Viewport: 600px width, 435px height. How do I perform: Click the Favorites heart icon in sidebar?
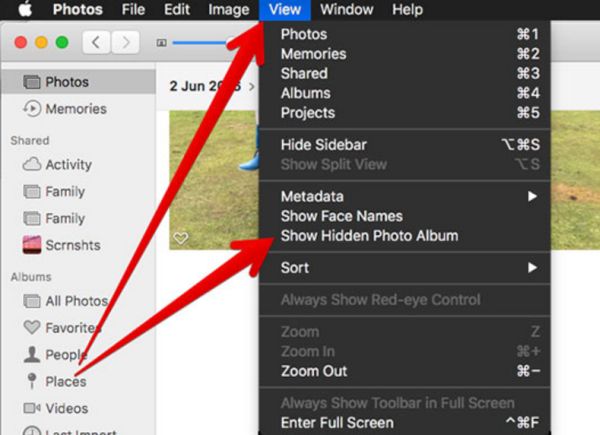point(31,327)
